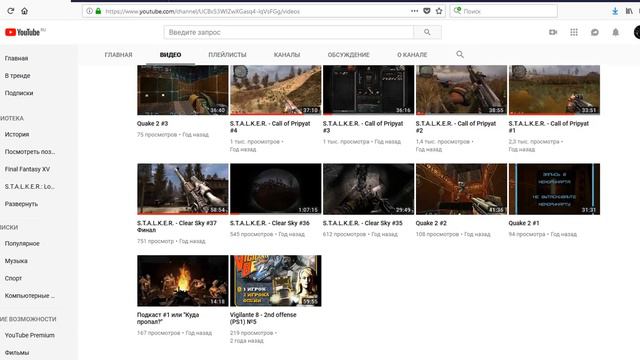Open the notifications bell icon
640x360 pixels.
tap(616, 32)
